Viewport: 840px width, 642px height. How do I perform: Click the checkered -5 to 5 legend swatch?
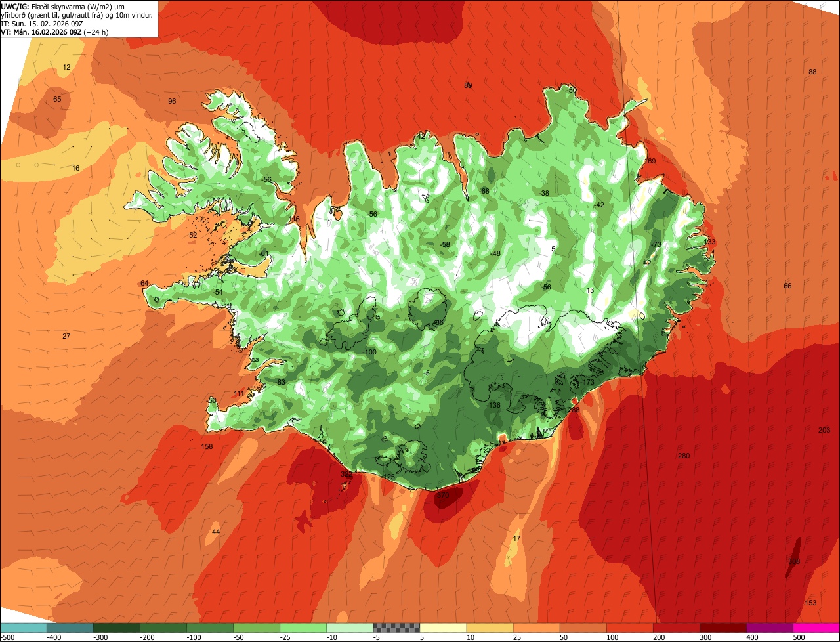396,628
